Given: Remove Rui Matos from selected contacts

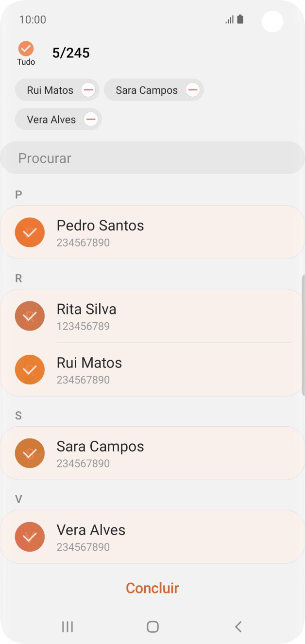Looking at the screenshot, I should pyautogui.click(x=88, y=89).
